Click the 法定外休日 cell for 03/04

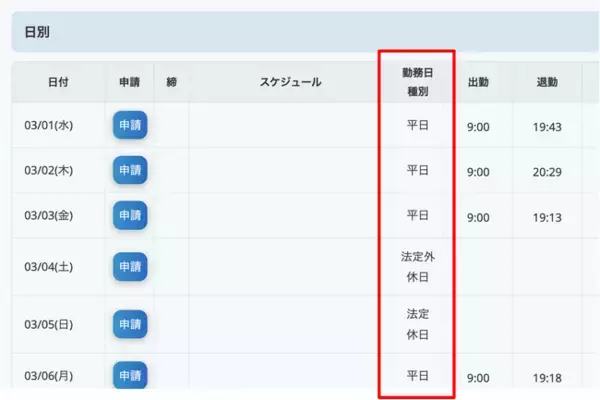pyautogui.click(x=416, y=267)
